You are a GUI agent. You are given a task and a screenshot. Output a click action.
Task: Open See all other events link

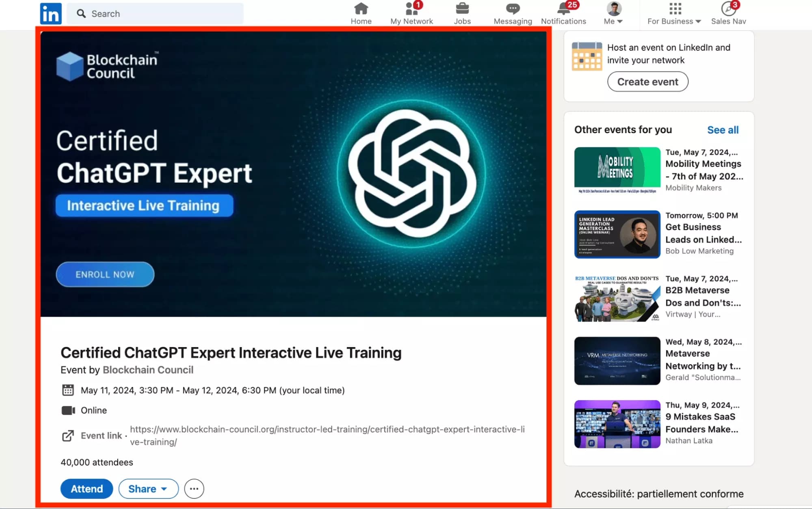click(x=723, y=130)
